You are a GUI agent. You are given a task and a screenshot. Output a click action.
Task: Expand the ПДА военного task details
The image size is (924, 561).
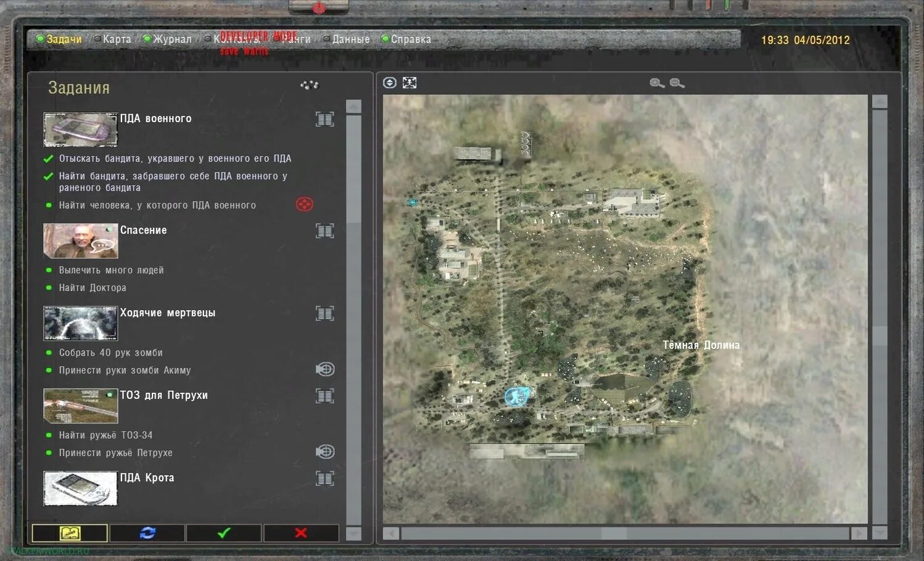(325, 119)
